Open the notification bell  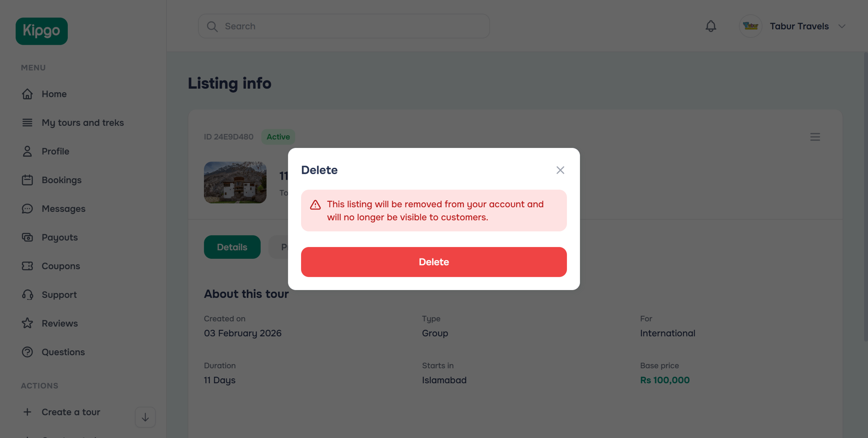click(711, 26)
